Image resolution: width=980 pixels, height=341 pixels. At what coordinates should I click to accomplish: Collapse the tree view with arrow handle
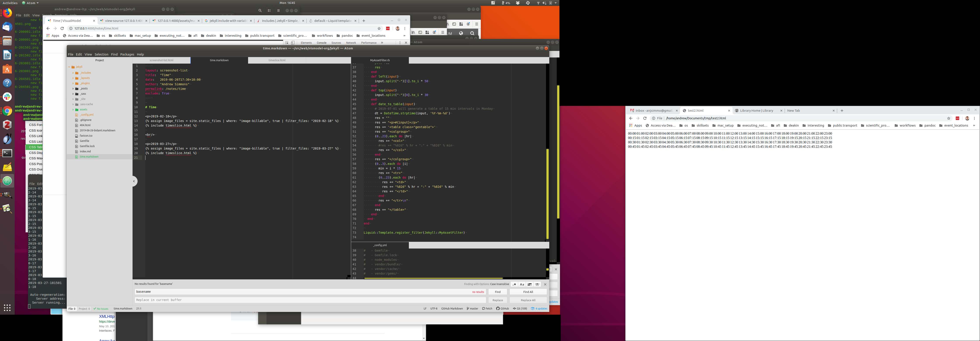pyautogui.click(x=134, y=181)
